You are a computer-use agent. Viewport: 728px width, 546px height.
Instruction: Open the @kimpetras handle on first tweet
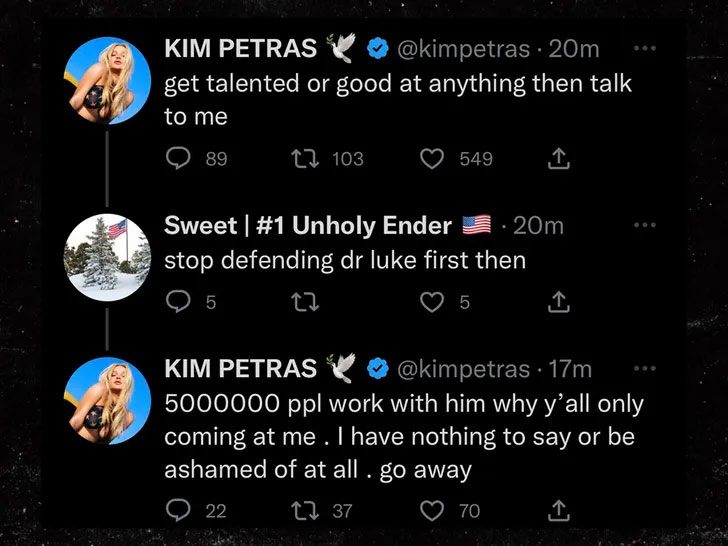[463, 48]
